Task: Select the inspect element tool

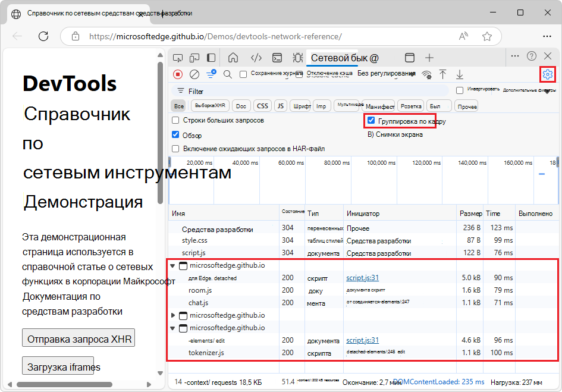Action: pos(177,57)
